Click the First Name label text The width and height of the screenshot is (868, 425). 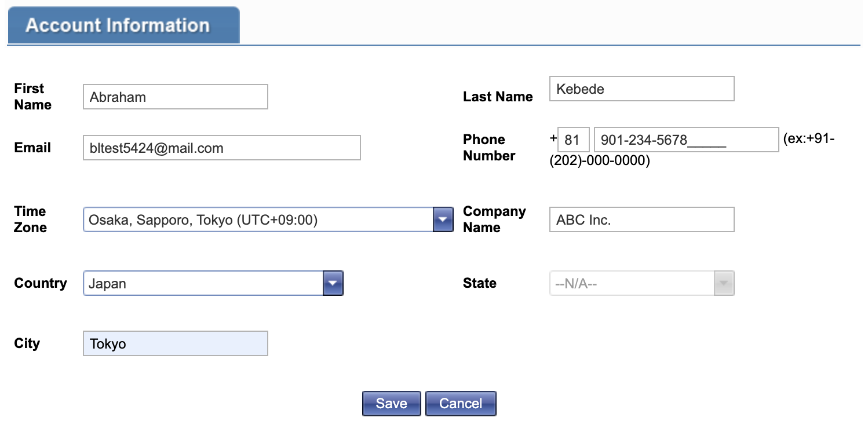tap(32, 97)
